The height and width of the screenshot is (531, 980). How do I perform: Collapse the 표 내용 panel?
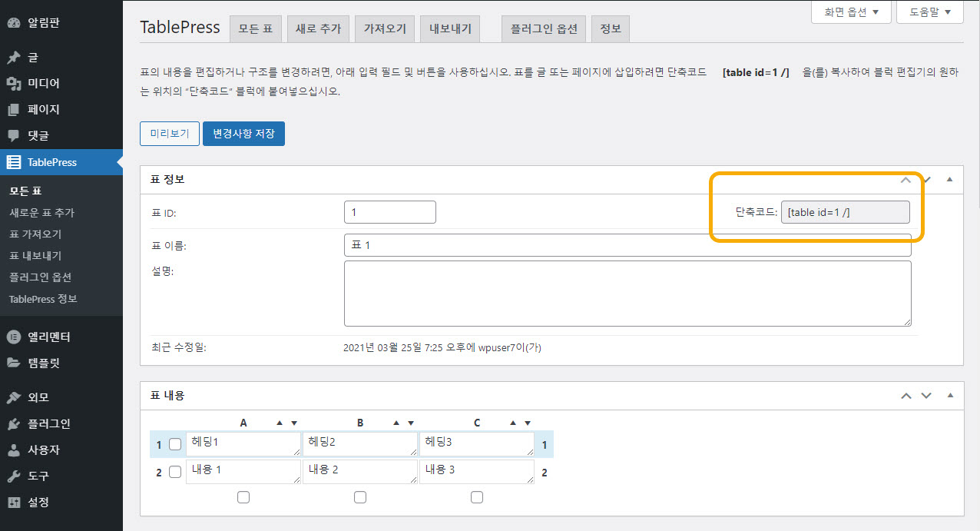coord(949,396)
